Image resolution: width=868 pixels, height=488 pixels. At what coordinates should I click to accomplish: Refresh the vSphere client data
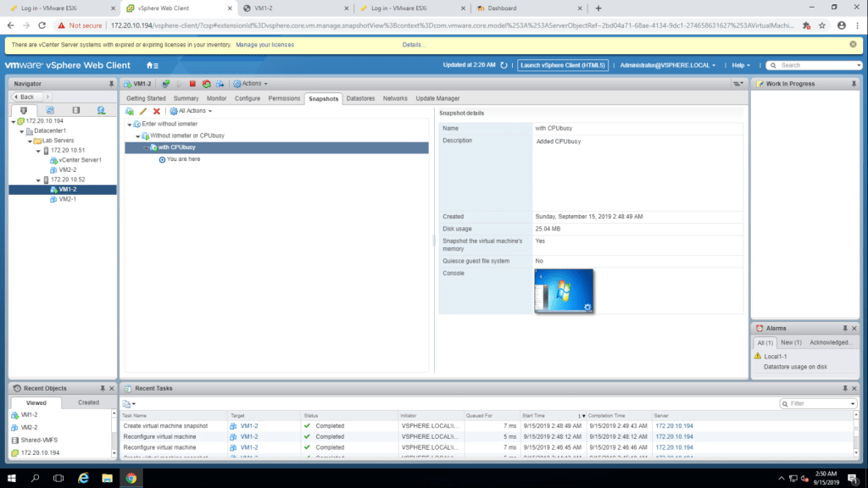click(504, 65)
